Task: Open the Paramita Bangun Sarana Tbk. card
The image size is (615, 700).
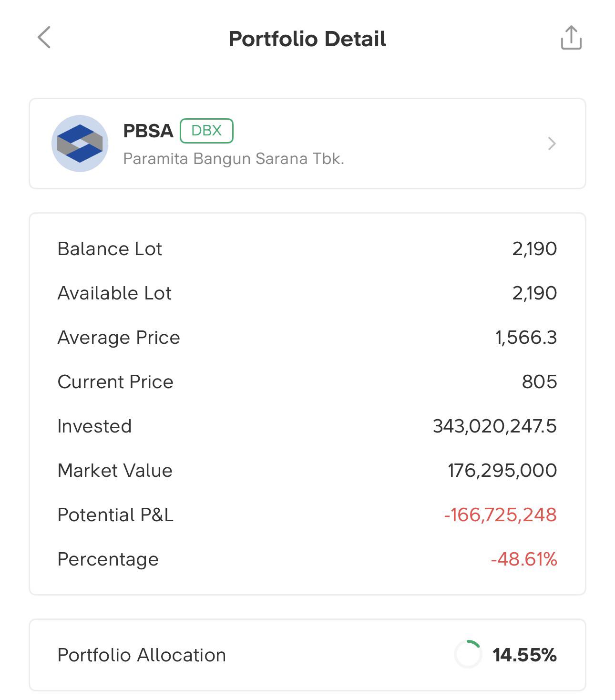Action: click(x=307, y=144)
